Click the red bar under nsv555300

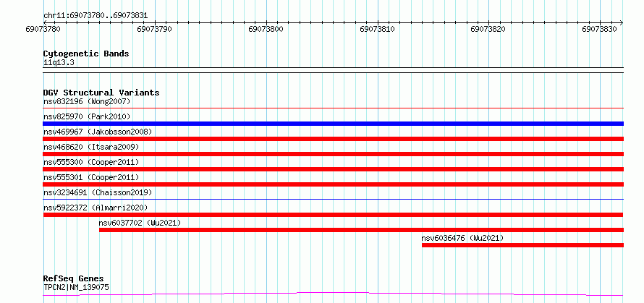pos(333,169)
